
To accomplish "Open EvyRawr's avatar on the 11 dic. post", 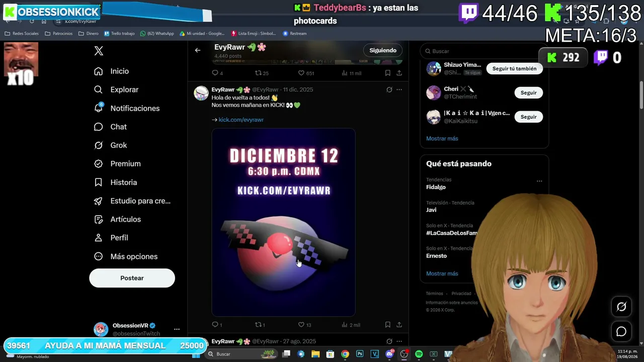I will pyautogui.click(x=201, y=93).
